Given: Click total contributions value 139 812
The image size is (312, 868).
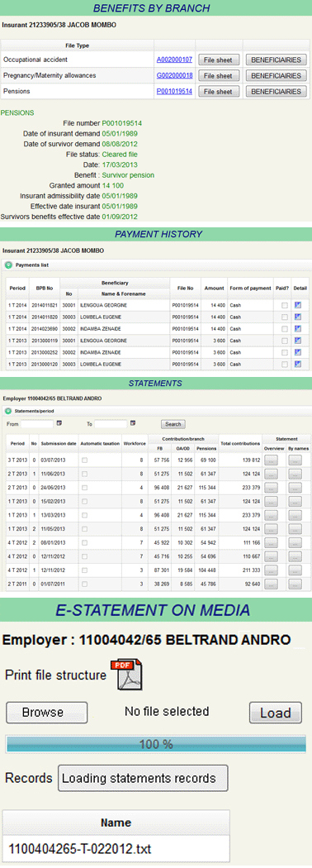Looking at the screenshot, I should point(251,460).
